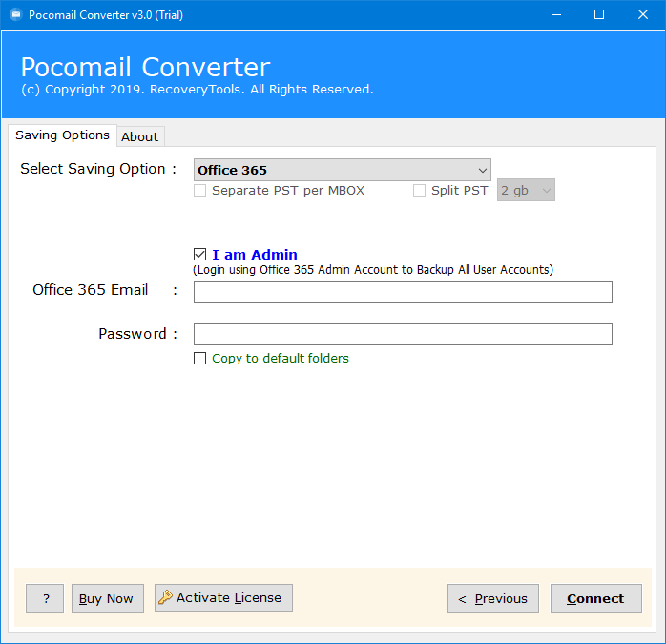
Task: Click the Buy Now button
Action: pyautogui.click(x=108, y=598)
